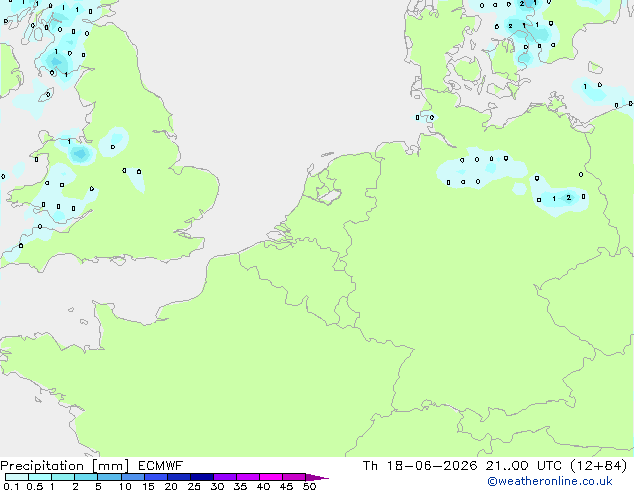The height and width of the screenshot is (490, 634).
Task: Click the legend label '25'
Action: (194, 486)
